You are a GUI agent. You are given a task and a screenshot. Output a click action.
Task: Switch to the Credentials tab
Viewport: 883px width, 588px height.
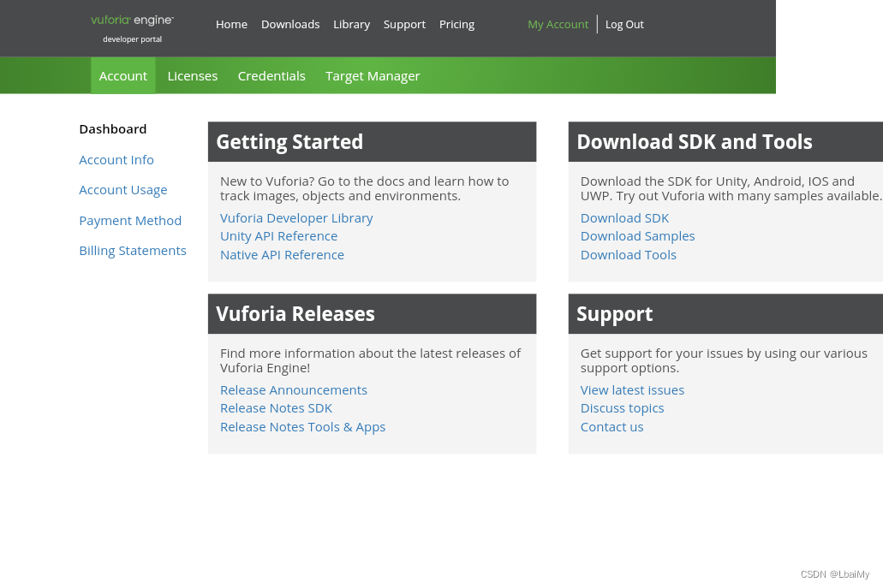click(x=271, y=76)
